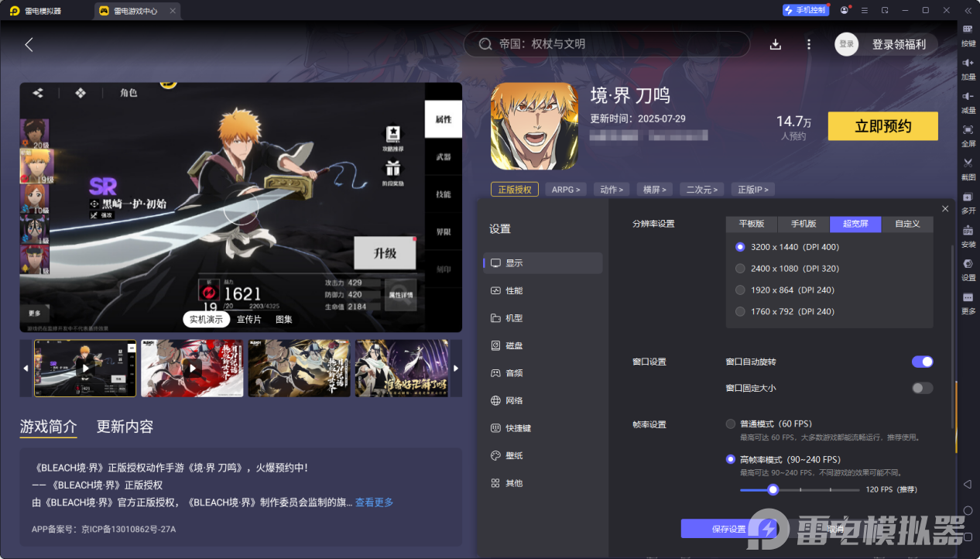
Task: Open the hamburger menu in title bar
Action: pos(865,10)
